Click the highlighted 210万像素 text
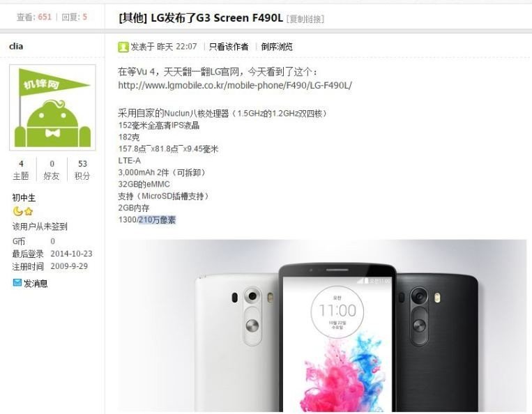 point(157,220)
